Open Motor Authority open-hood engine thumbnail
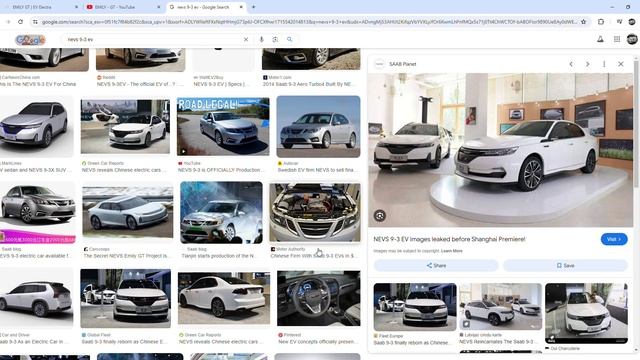Viewport: 640px width, 360px height. [x=315, y=212]
